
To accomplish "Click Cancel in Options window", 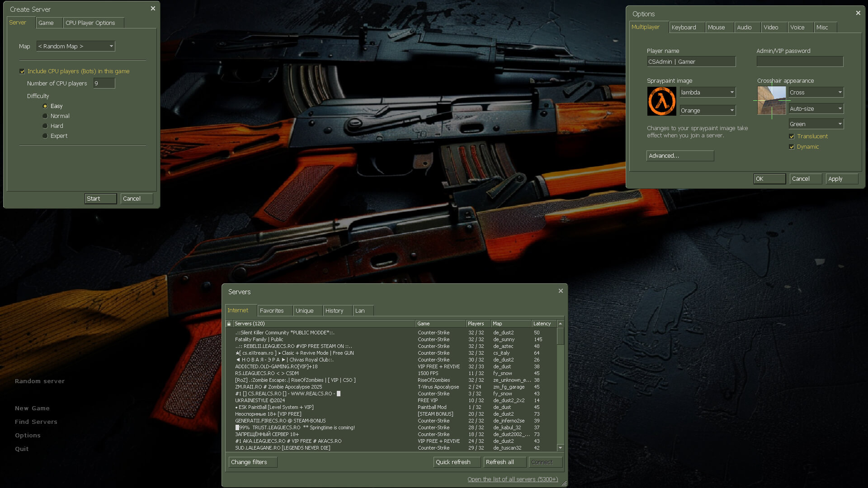I will [x=806, y=178].
